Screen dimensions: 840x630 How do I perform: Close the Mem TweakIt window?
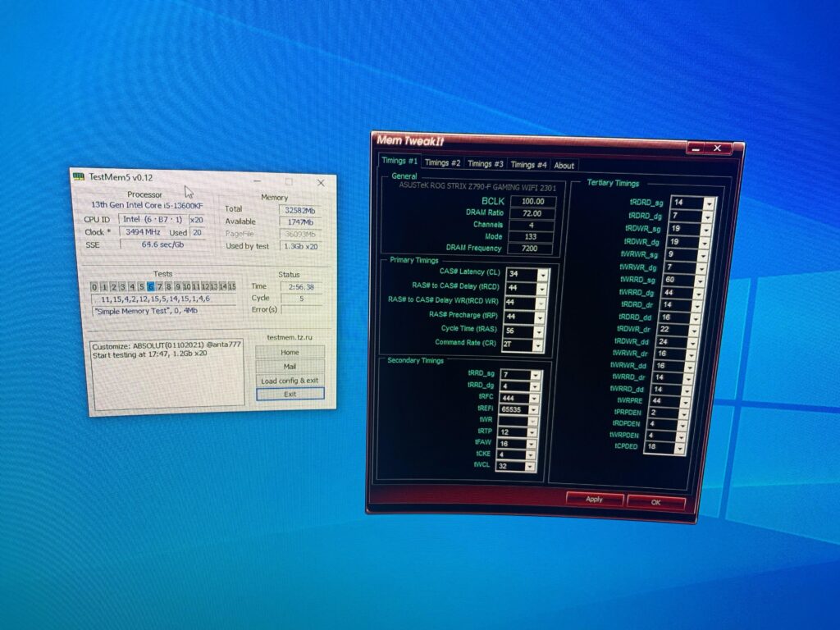[x=718, y=148]
